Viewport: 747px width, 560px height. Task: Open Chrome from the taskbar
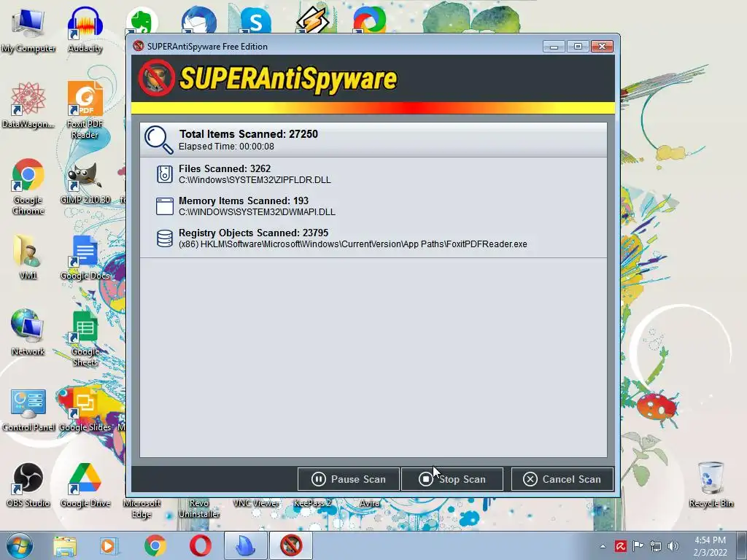click(155, 545)
